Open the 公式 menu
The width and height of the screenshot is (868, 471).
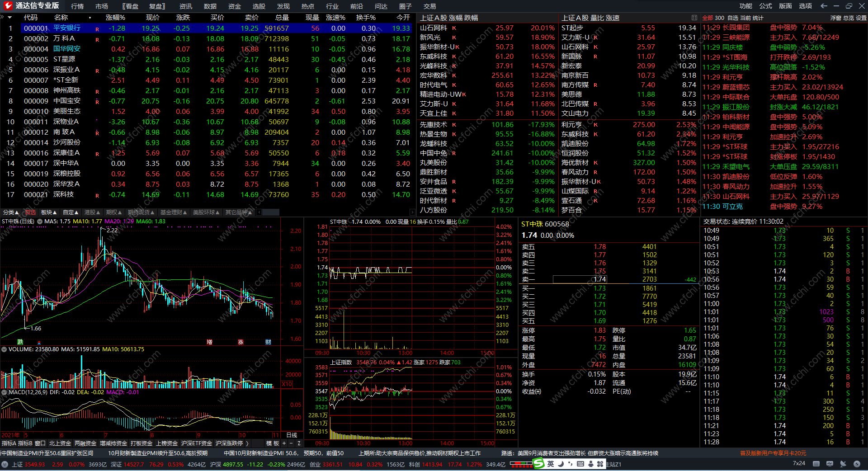[x=766, y=6]
